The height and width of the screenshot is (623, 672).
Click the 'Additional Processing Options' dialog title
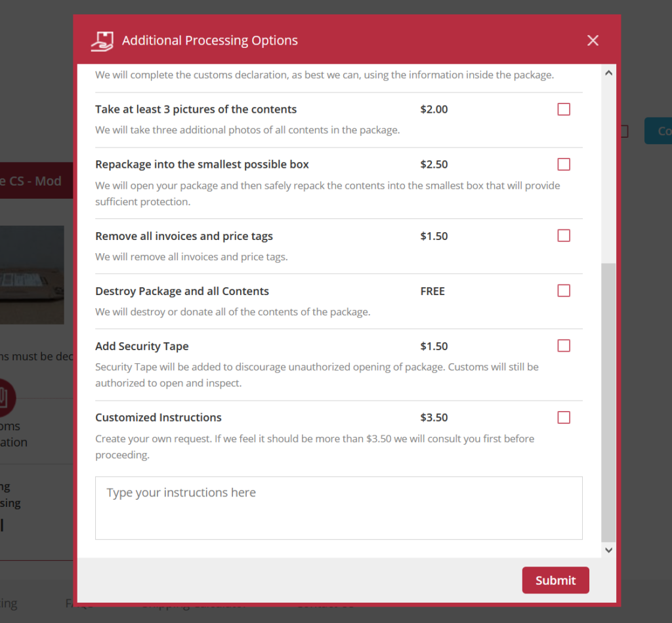[209, 41]
